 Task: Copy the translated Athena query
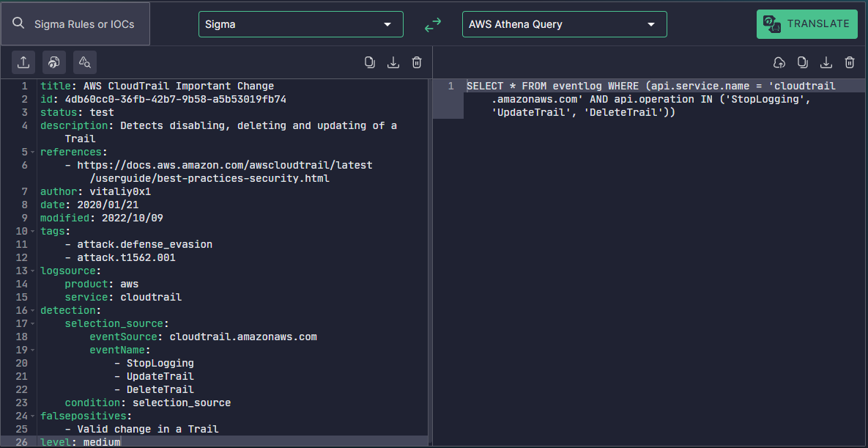tap(803, 62)
